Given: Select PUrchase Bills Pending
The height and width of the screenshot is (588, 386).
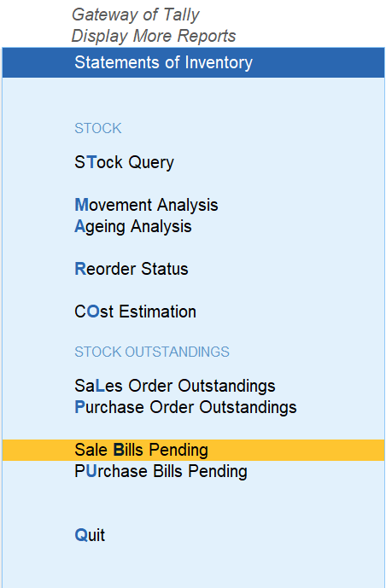Looking at the screenshot, I should click(x=161, y=471).
